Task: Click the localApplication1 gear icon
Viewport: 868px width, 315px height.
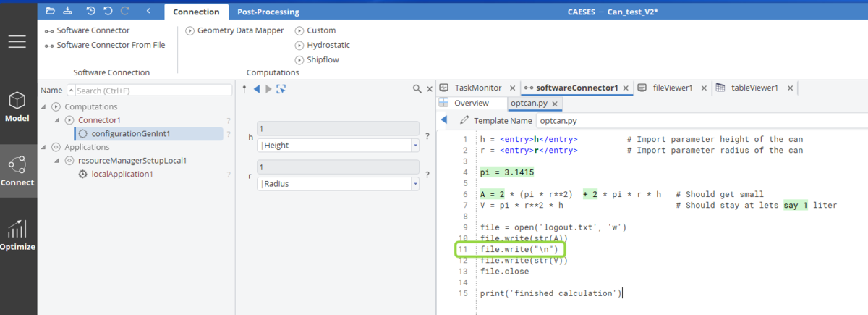Action: [x=83, y=175]
